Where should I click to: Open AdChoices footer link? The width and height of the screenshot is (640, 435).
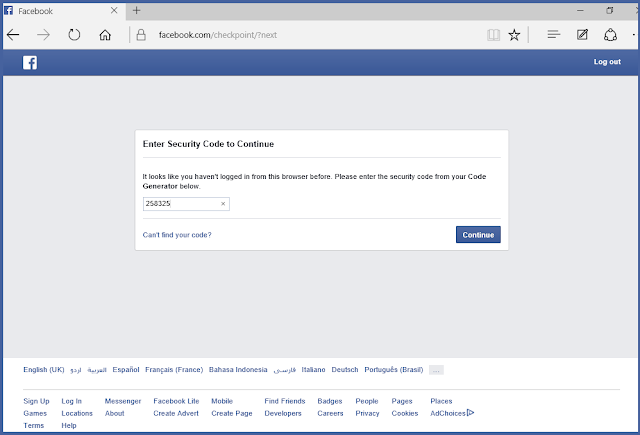pyautogui.click(x=448, y=413)
